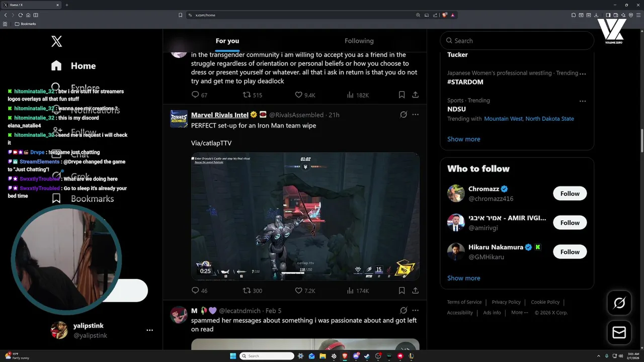Go back in the browser
Image resolution: width=644 pixels, height=362 pixels.
[6, 15]
